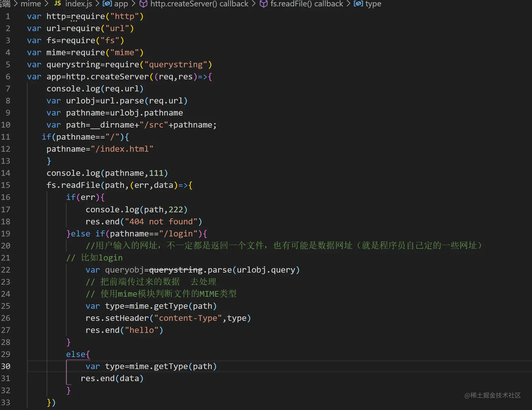Click the struck-through querystring on line 22
Screen dimensions: 532x410
pyautogui.click(x=176, y=270)
